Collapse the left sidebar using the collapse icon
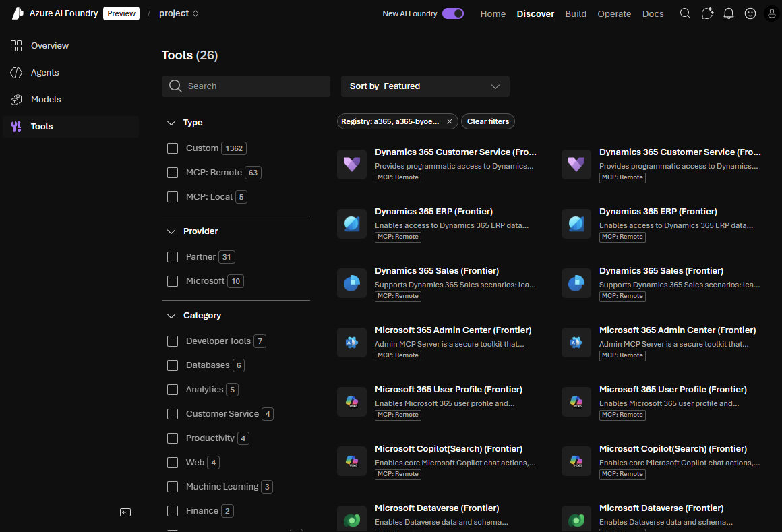The image size is (782, 532). point(125,512)
